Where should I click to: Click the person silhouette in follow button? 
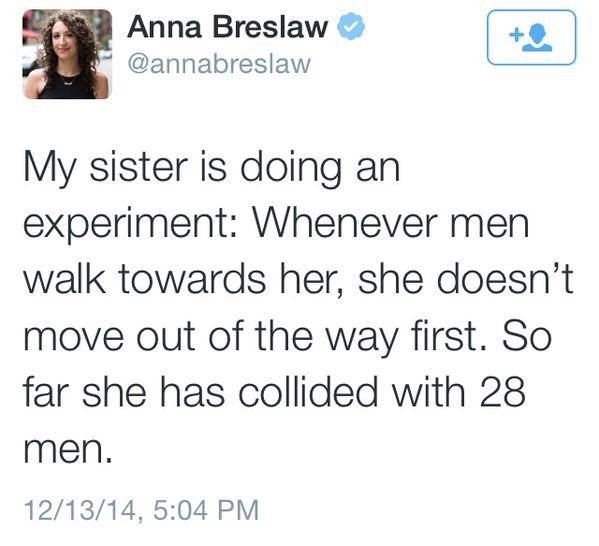537,37
